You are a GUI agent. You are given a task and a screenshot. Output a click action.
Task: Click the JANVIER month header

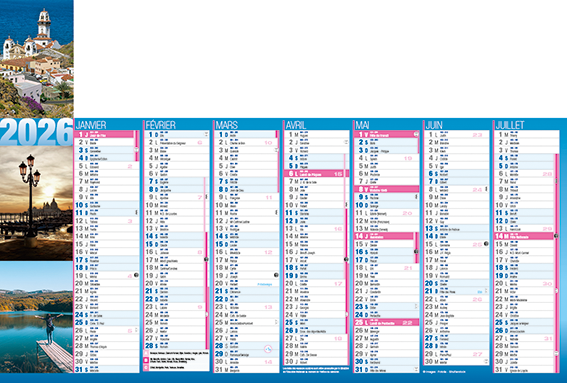[91, 125]
